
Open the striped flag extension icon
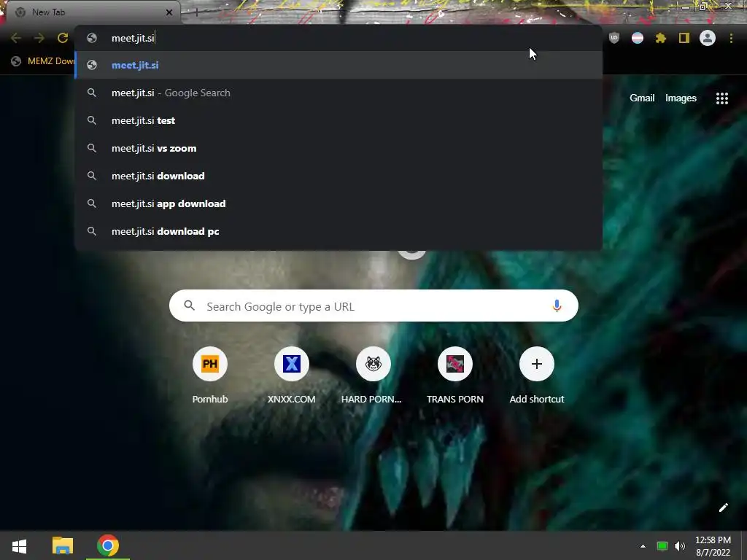638,38
